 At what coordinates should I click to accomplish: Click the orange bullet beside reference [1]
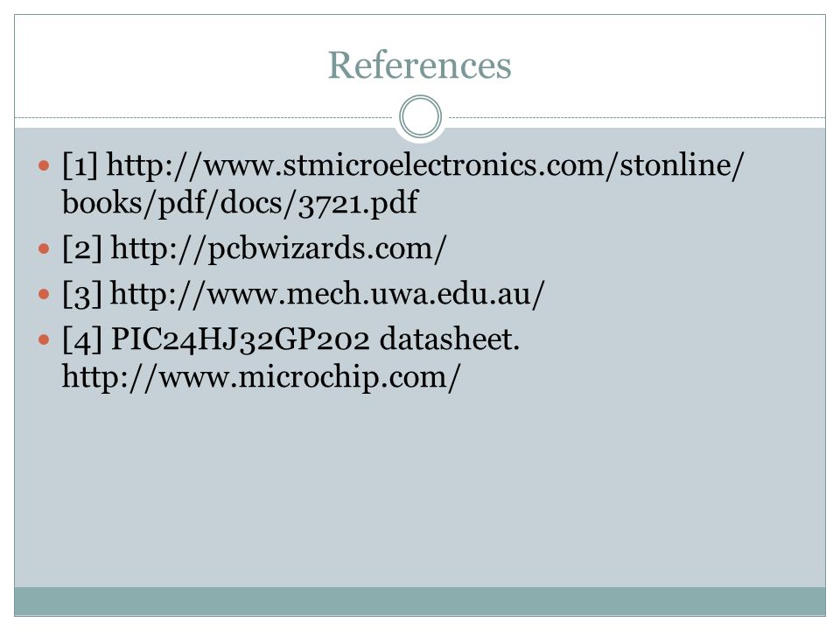(44, 165)
